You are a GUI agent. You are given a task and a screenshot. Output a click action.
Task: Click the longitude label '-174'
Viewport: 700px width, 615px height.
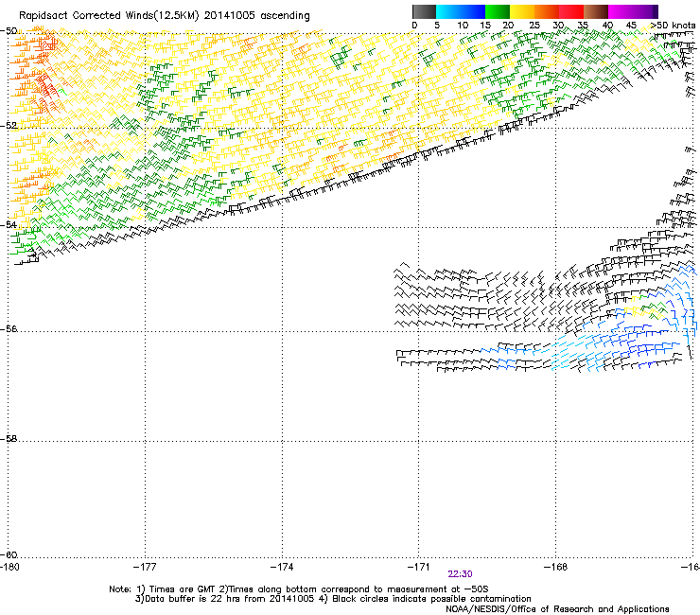coord(282,567)
